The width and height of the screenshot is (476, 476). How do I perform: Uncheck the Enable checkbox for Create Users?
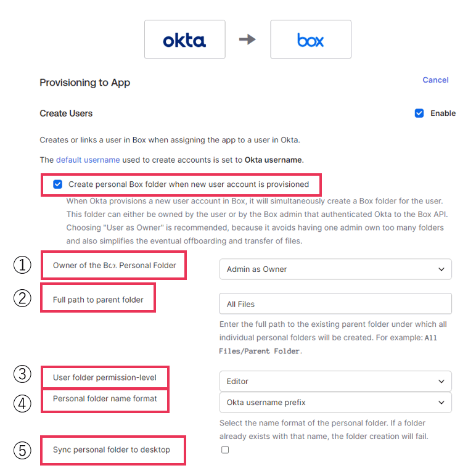click(419, 113)
